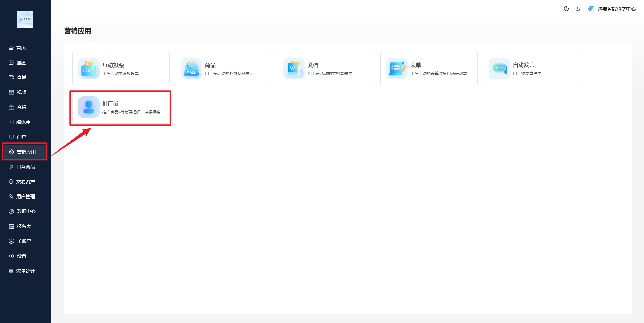Open 自营商品 in the sidebar
The height and width of the screenshot is (323, 644).
click(x=25, y=167)
